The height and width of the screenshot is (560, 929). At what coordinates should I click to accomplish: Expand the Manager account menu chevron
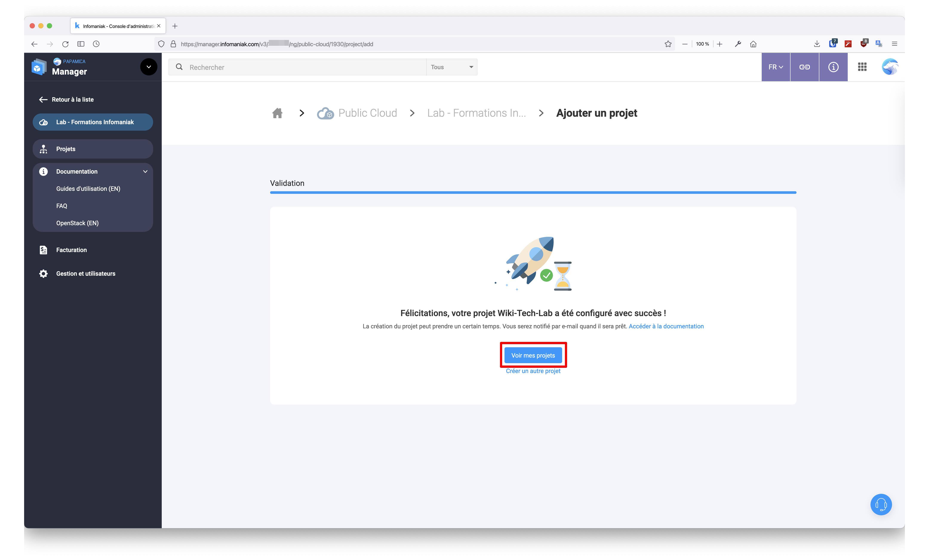coord(149,67)
